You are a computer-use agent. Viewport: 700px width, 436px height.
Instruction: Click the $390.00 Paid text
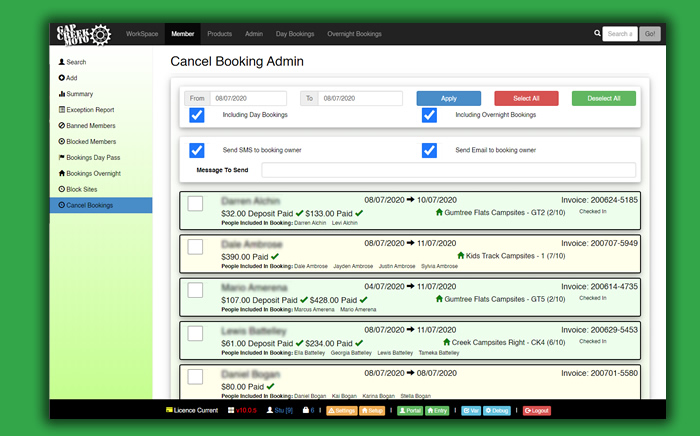(245, 257)
